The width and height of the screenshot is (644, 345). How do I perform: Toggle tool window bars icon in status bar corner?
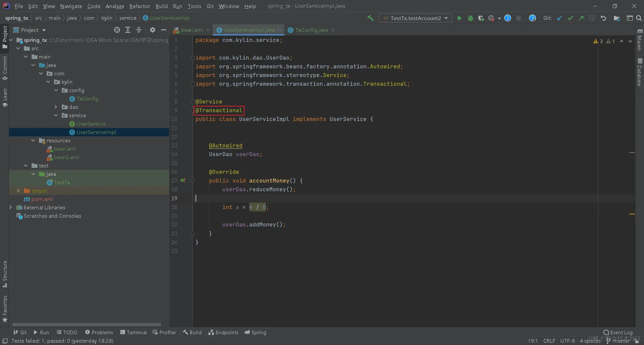pyautogui.click(x=5, y=341)
